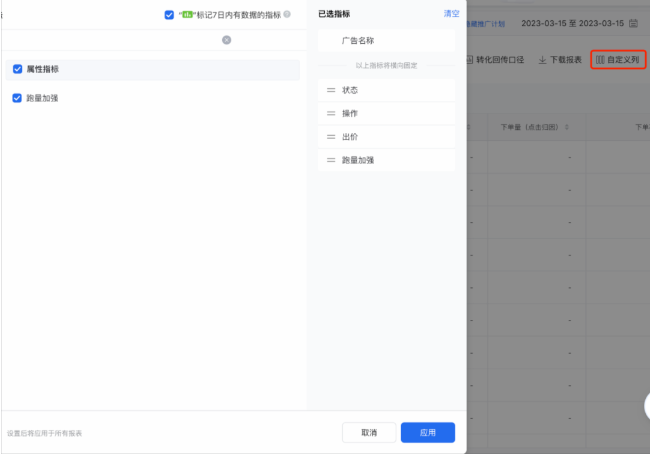Click the help icon beside 7日内有数据的指标
Viewport: 650px width, 454px height.
pyautogui.click(x=287, y=14)
